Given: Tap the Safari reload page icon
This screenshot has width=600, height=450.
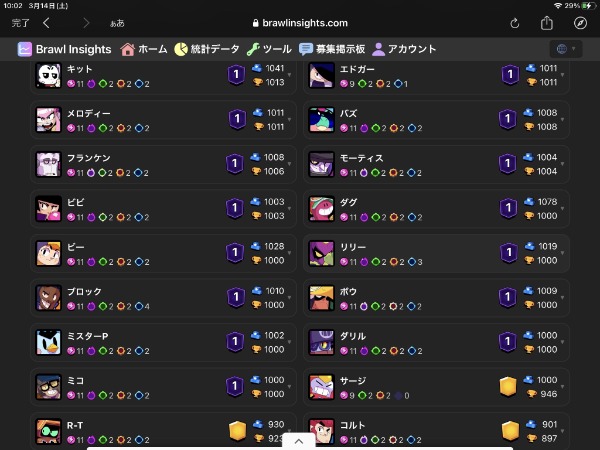Looking at the screenshot, I should [x=515, y=23].
